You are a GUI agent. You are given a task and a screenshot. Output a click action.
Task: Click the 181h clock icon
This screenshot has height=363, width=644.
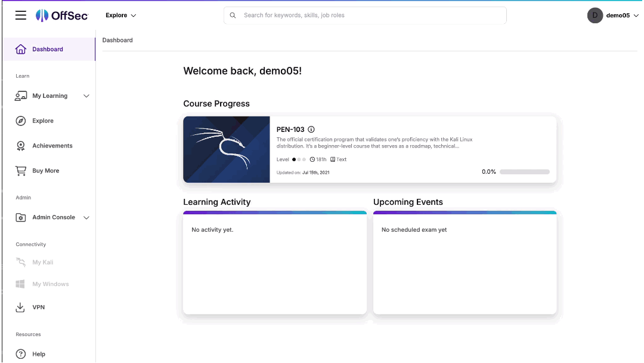pyautogui.click(x=312, y=159)
